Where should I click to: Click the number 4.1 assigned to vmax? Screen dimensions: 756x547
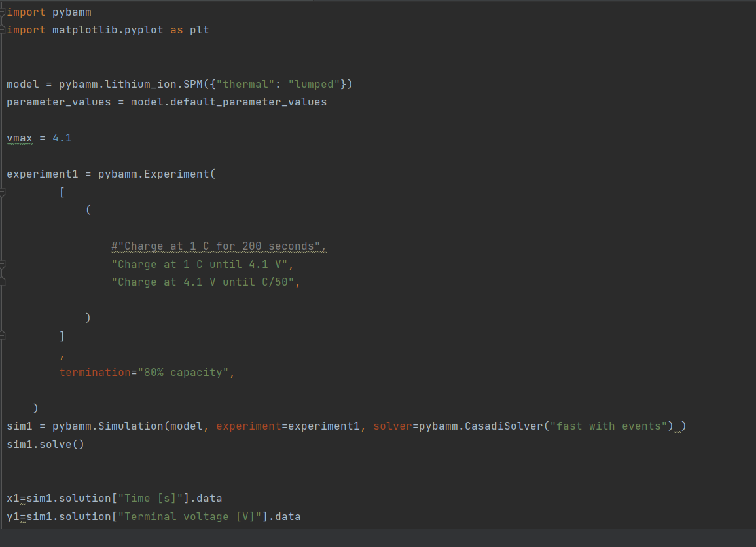coord(62,138)
